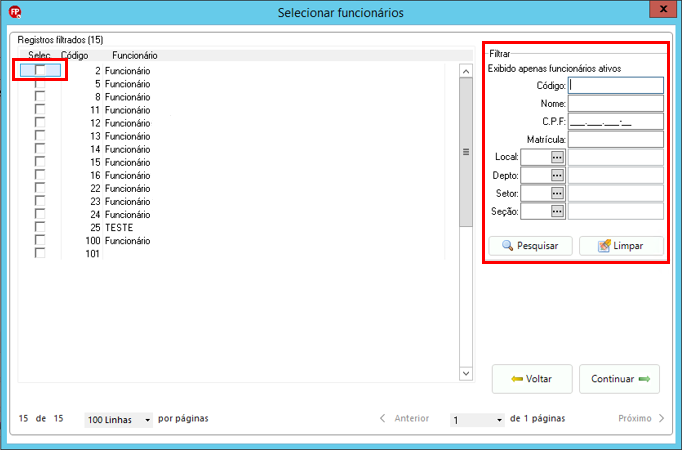This screenshot has height=450, width=682.
Task: Open Seção lookup ellipsis button
Action: pyautogui.click(x=557, y=211)
